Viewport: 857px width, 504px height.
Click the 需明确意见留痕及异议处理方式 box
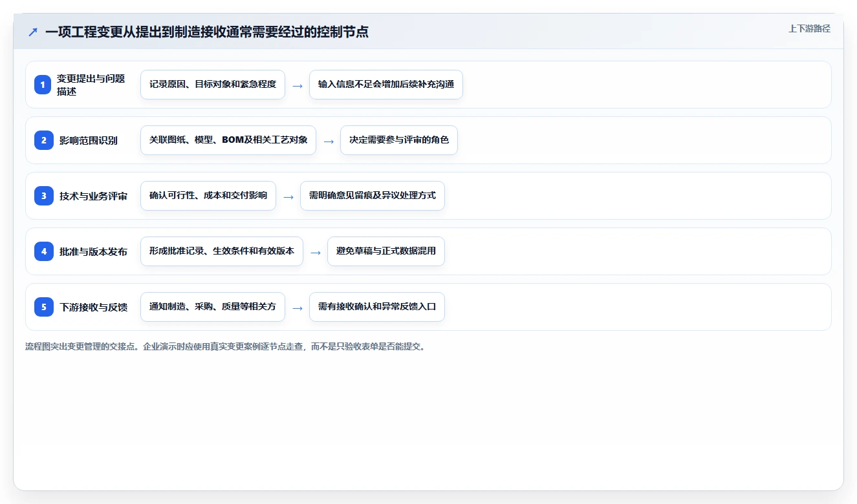click(x=373, y=196)
